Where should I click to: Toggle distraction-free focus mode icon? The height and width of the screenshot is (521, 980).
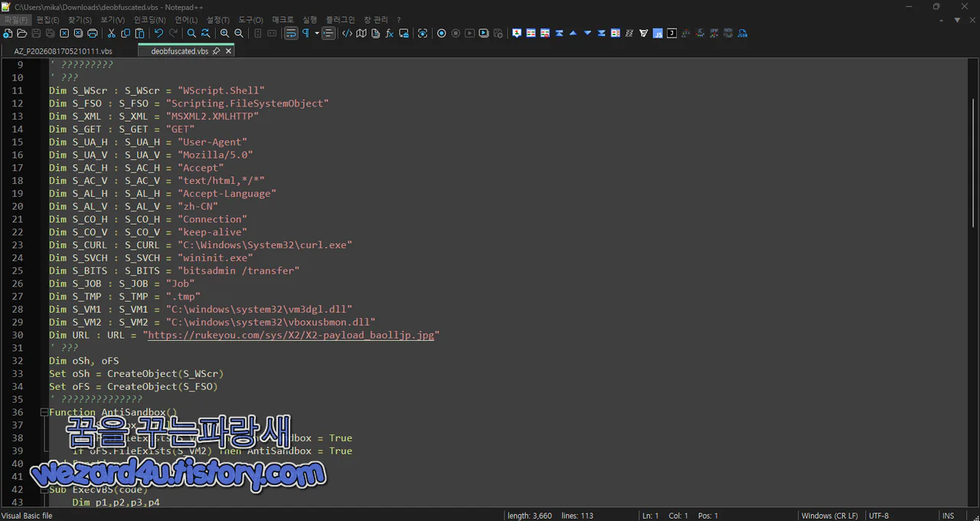pos(423,33)
